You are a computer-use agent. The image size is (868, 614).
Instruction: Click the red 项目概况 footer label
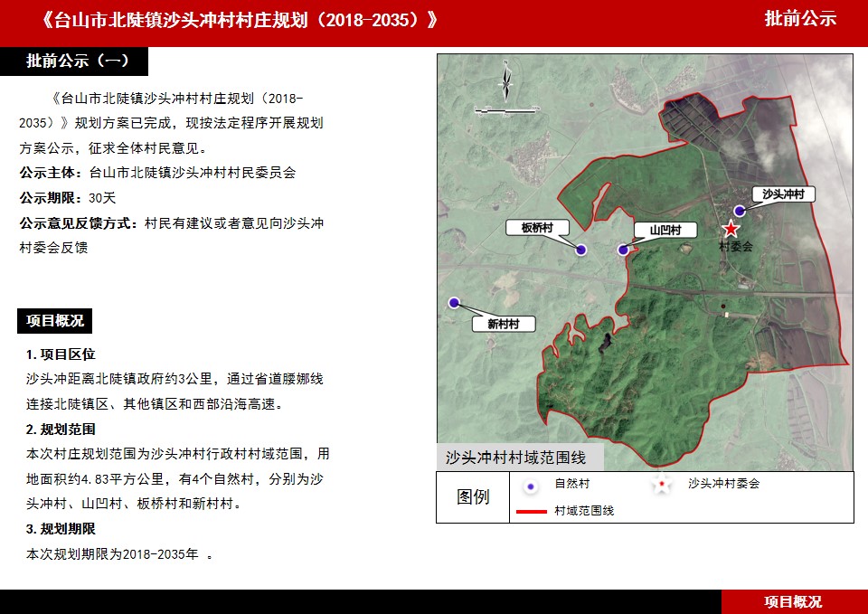coord(793,602)
